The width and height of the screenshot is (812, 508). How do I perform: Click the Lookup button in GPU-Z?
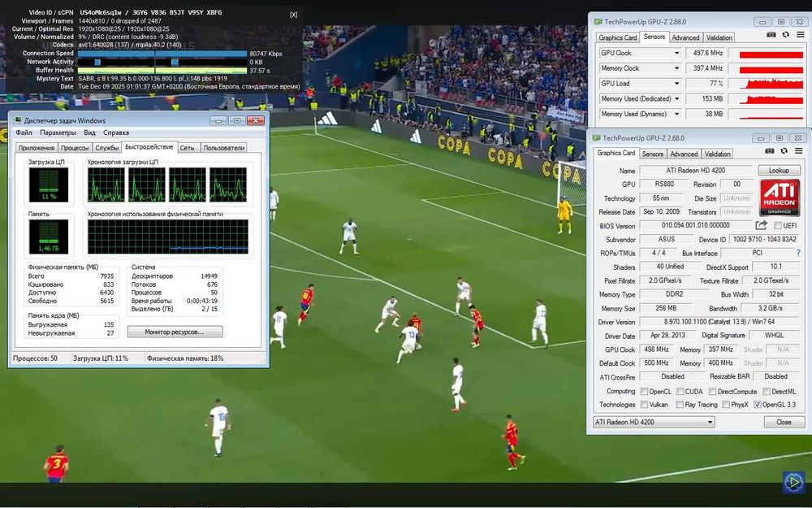[779, 170]
